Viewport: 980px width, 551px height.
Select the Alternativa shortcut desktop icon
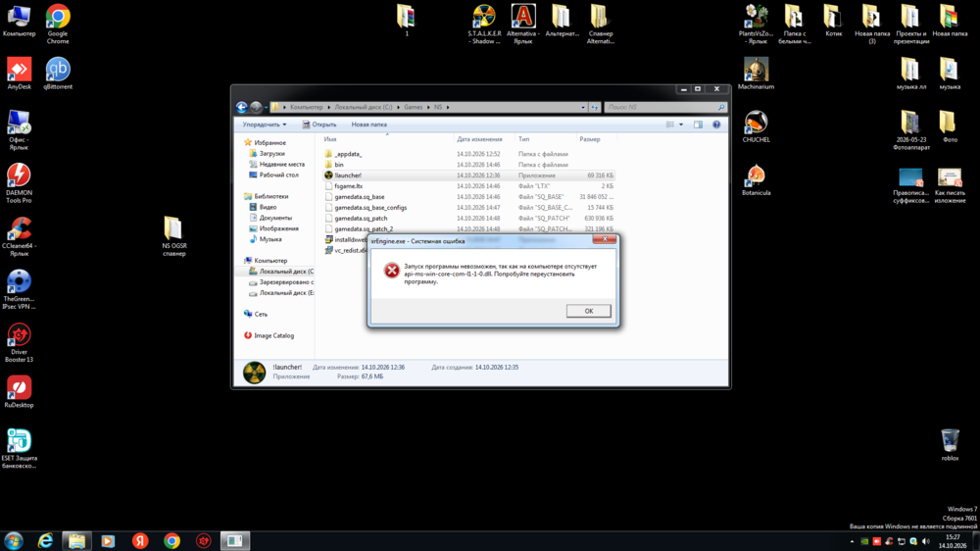pos(523,24)
